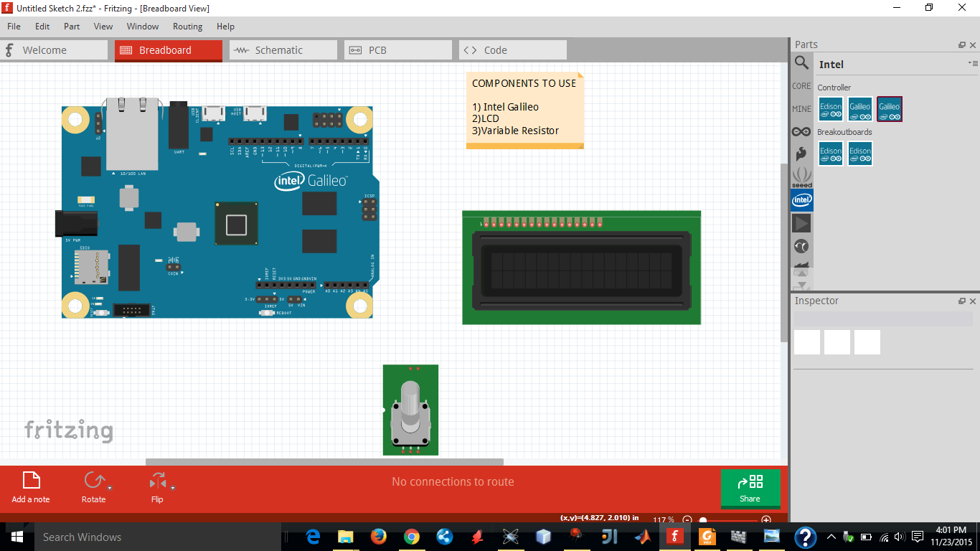Switch to the Code tab
Image resolution: width=980 pixels, height=551 pixels.
513,50
